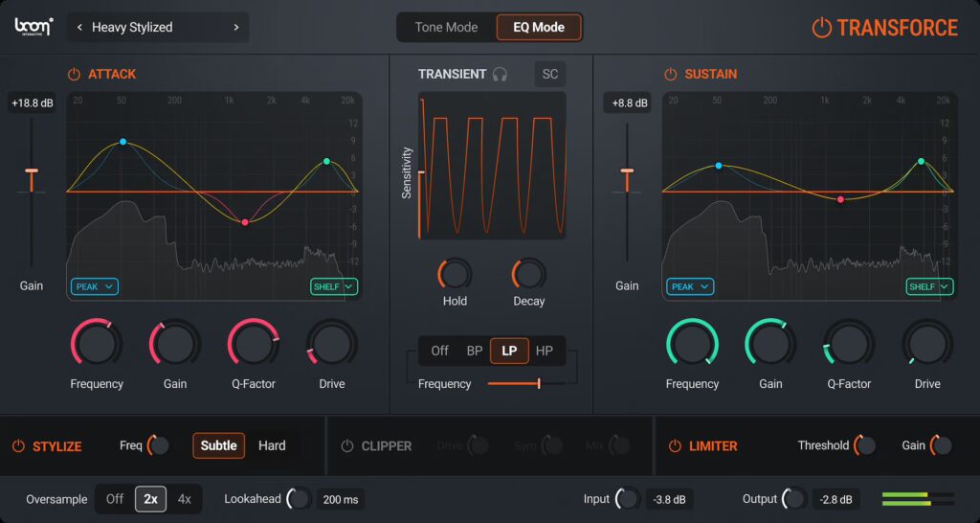
Task: Enable the Clipper power button
Action: [346, 446]
